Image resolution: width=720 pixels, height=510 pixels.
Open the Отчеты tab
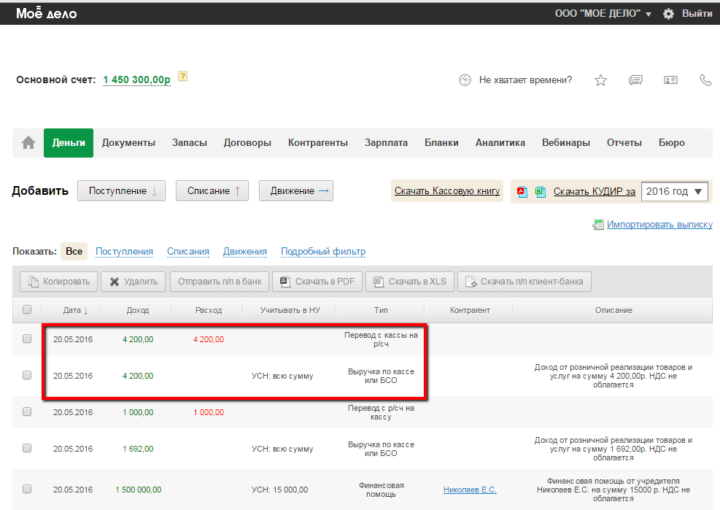pos(624,143)
